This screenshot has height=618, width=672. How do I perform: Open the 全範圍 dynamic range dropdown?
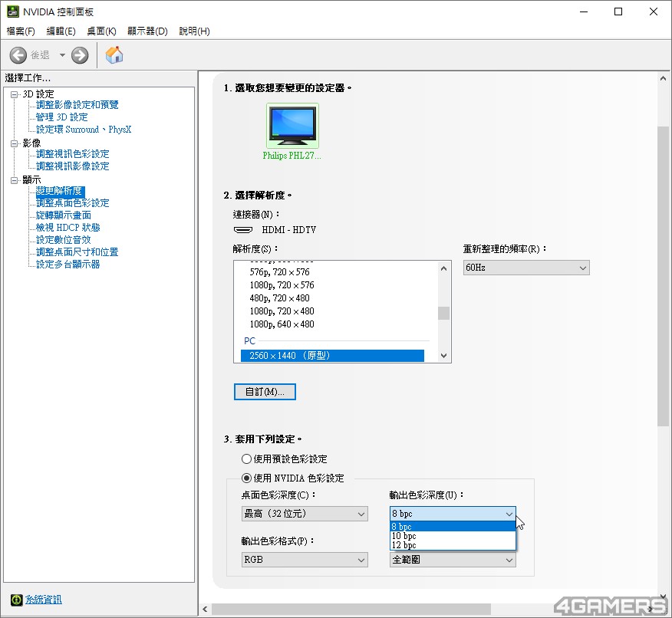pos(453,560)
